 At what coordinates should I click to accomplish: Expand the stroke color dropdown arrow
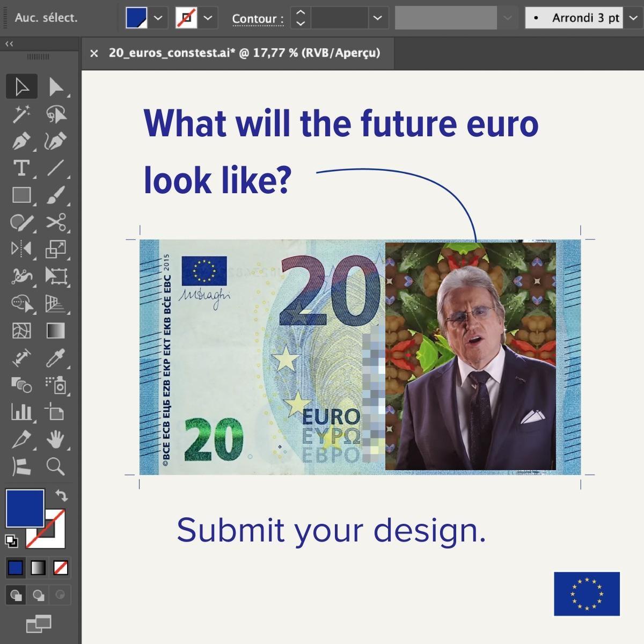coord(208,18)
